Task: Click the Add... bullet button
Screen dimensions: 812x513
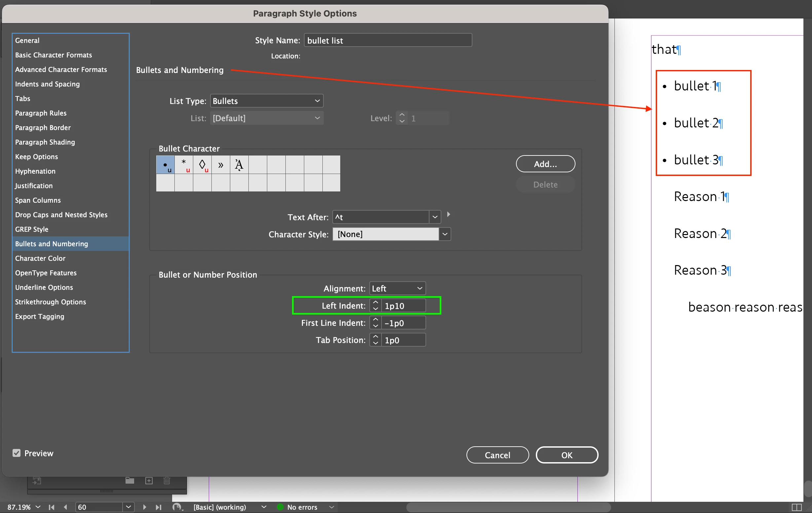Action: tap(545, 164)
